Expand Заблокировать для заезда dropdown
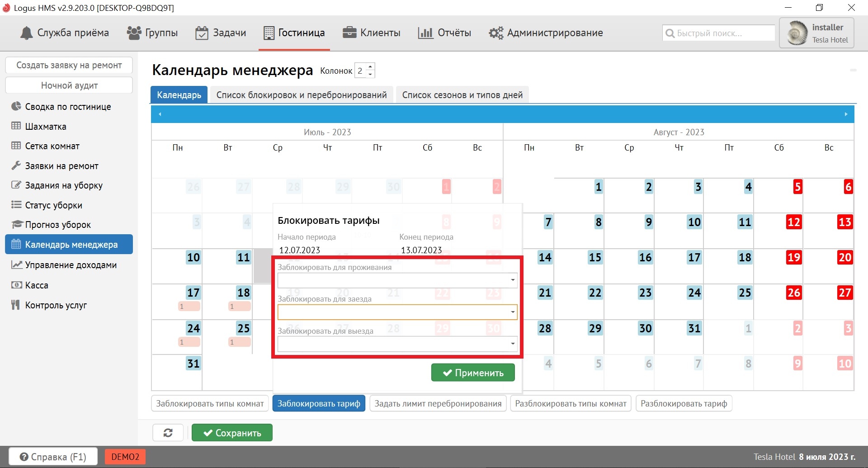This screenshot has height=468, width=868. click(513, 312)
